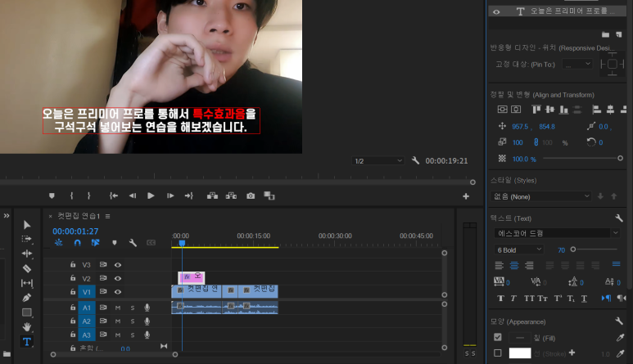Open Styles None dropdown

pyautogui.click(x=541, y=196)
